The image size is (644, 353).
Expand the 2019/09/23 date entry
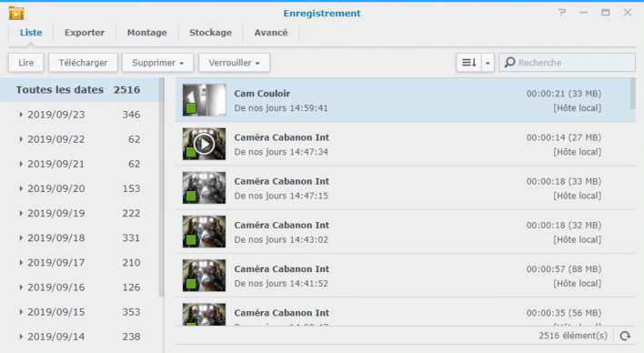[x=21, y=115]
